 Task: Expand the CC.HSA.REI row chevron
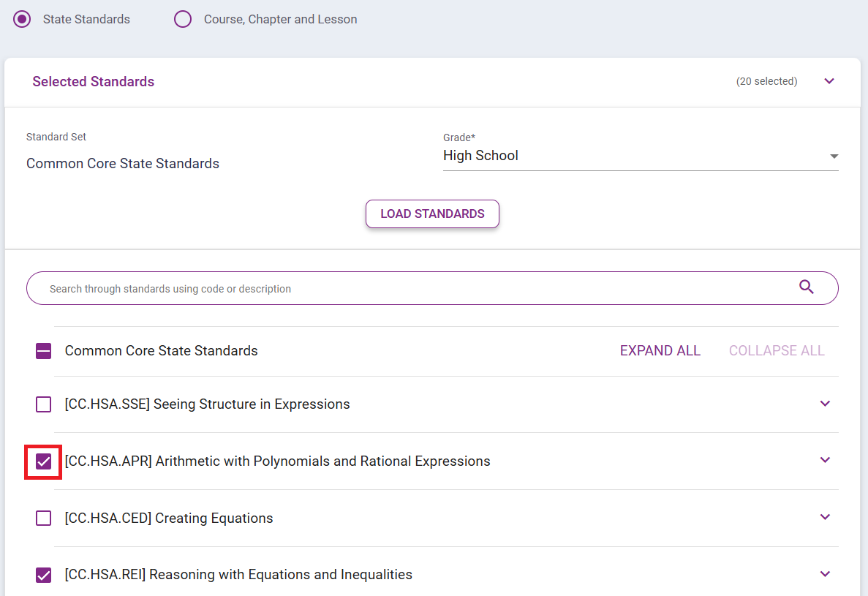pos(825,574)
